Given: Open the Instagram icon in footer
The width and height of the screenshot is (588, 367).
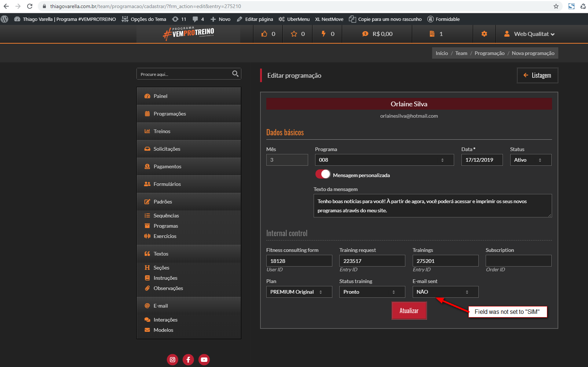Looking at the screenshot, I should click(x=172, y=360).
